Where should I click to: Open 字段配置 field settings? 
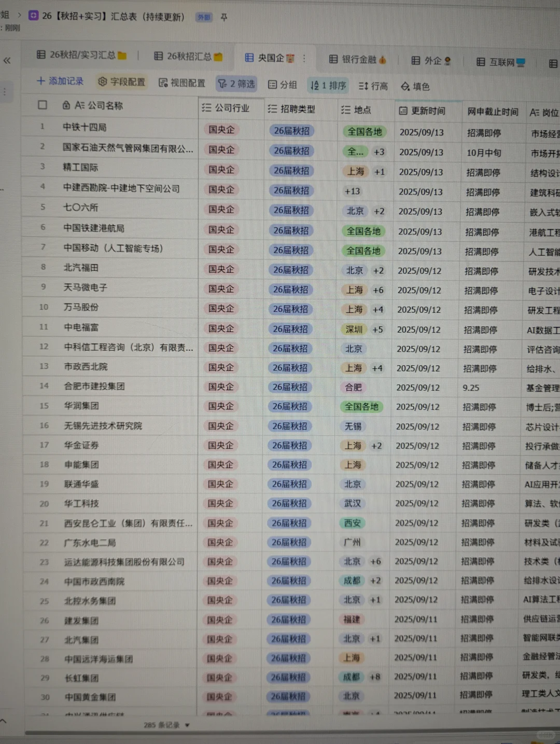(122, 82)
